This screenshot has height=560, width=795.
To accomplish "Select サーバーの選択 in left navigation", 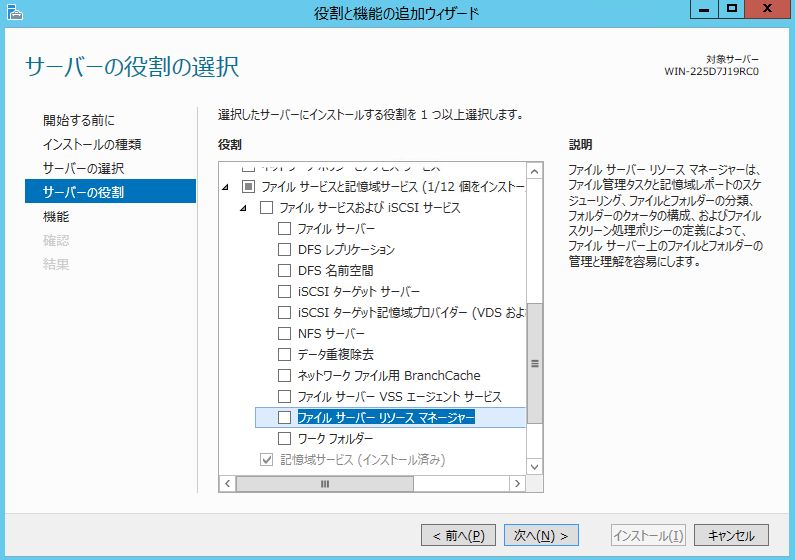I will (83, 167).
